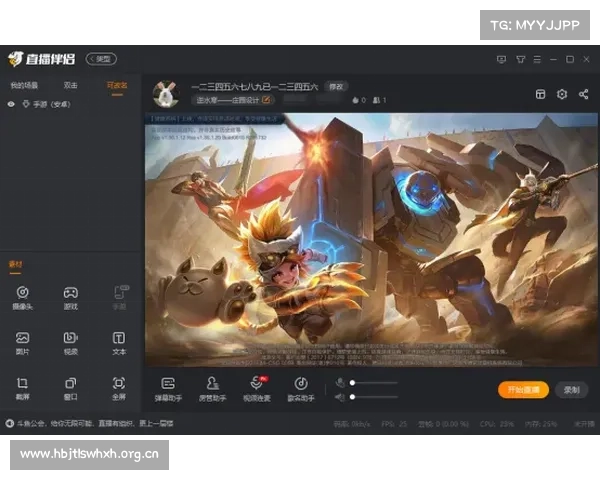600x480 pixels.
Task: Click the room title text 一二三四五六七八九
Action: pyautogui.click(x=254, y=87)
